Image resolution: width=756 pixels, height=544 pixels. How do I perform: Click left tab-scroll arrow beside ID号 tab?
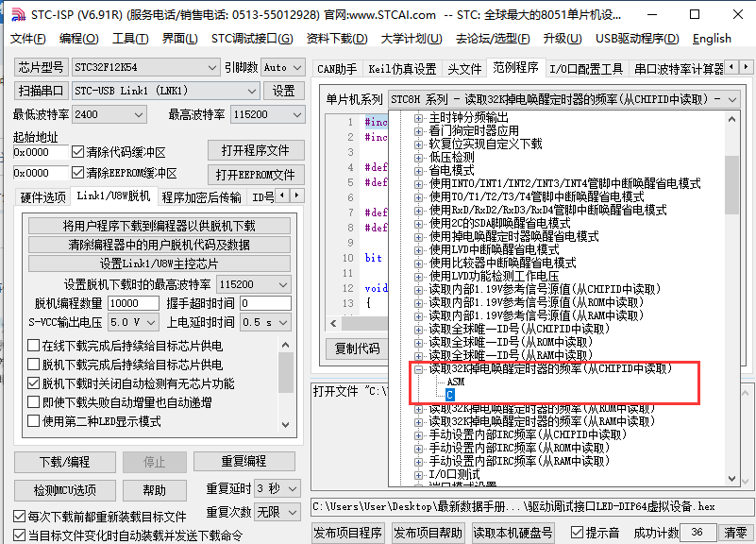(x=282, y=195)
